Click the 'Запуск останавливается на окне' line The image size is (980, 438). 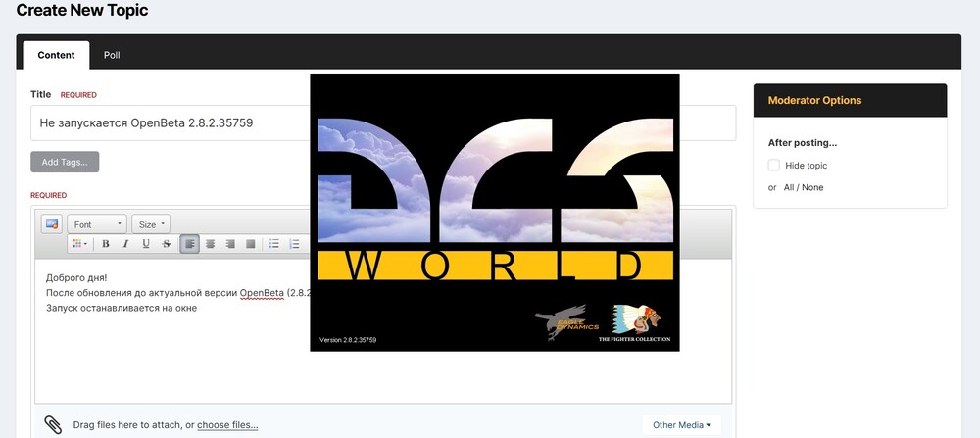click(x=122, y=308)
